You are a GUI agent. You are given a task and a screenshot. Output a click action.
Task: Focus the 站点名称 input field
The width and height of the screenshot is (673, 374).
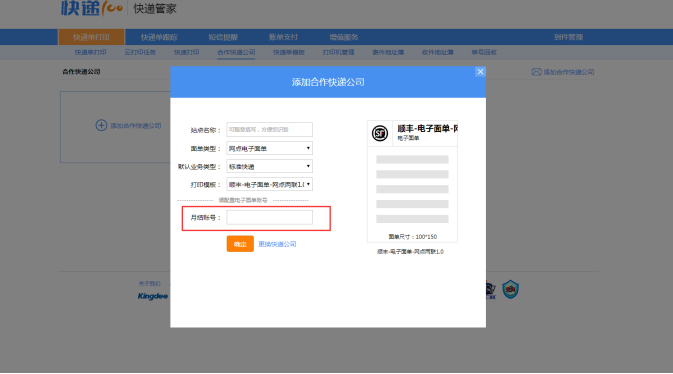click(x=270, y=129)
